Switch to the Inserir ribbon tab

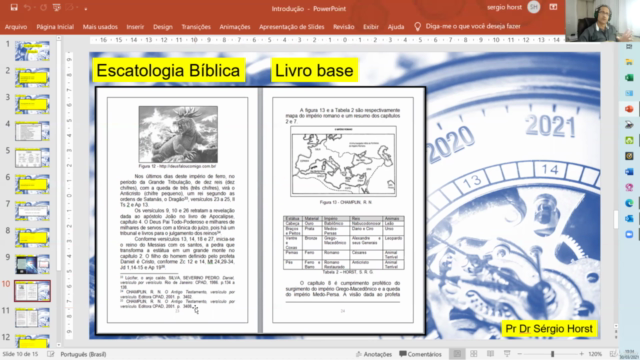click(x=135, y=27)
